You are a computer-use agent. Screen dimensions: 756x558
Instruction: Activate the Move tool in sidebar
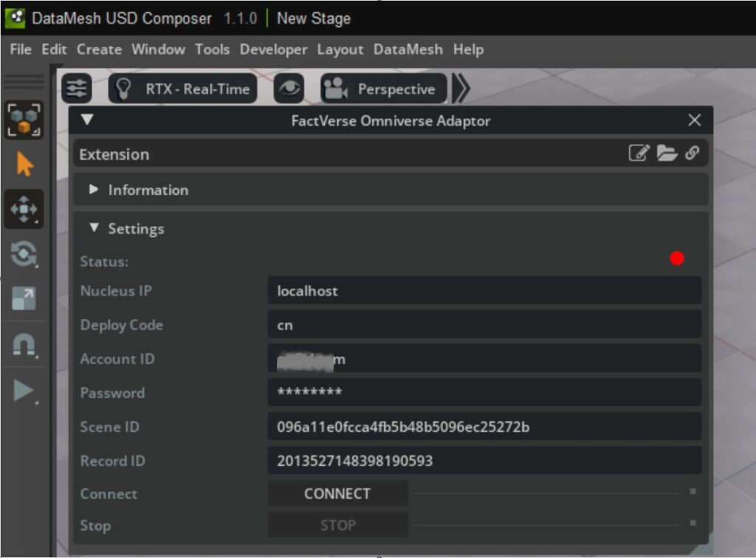pyautogui.click(x=24, y=209)
